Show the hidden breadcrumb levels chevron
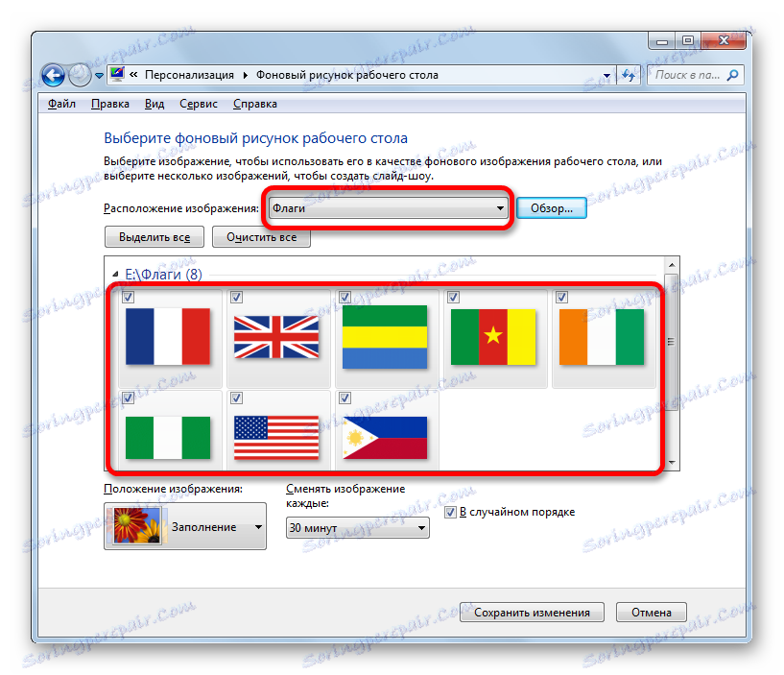This screenshot has height=675, width=784. [133, 75]
